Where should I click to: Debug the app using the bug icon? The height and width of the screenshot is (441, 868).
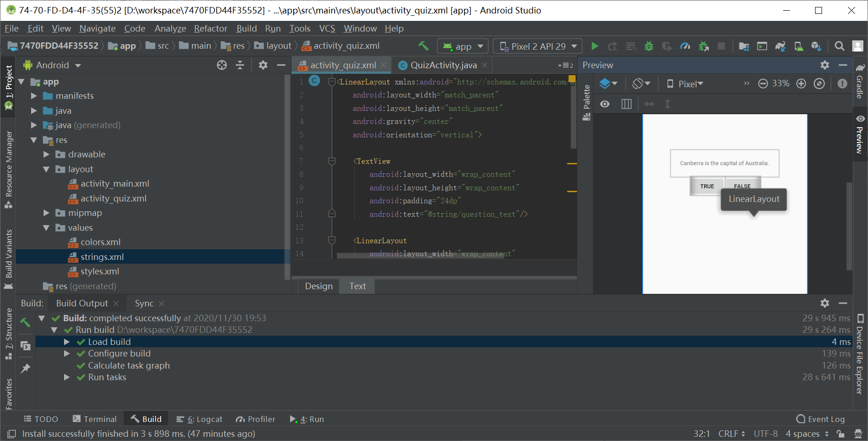[x=648, y=46]
